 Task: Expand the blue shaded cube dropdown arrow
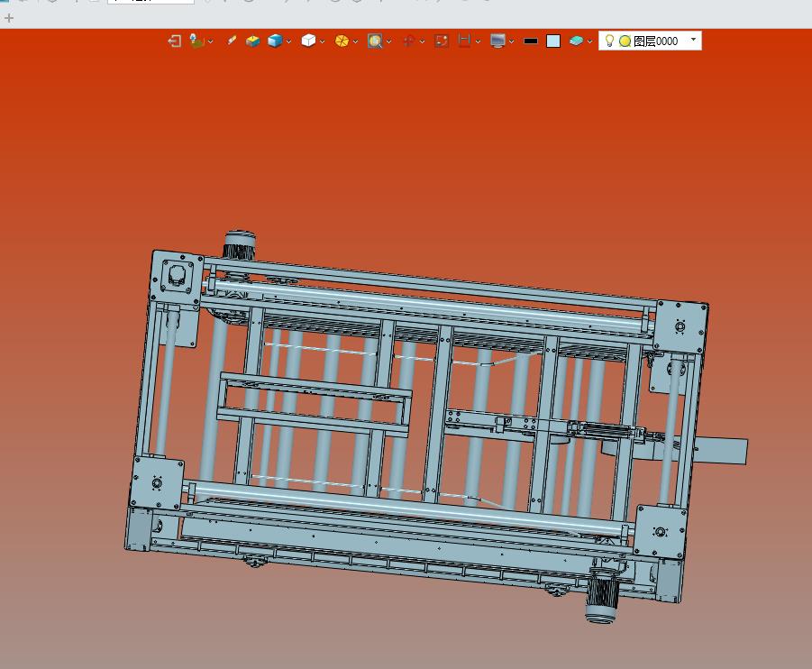point(288,41)
